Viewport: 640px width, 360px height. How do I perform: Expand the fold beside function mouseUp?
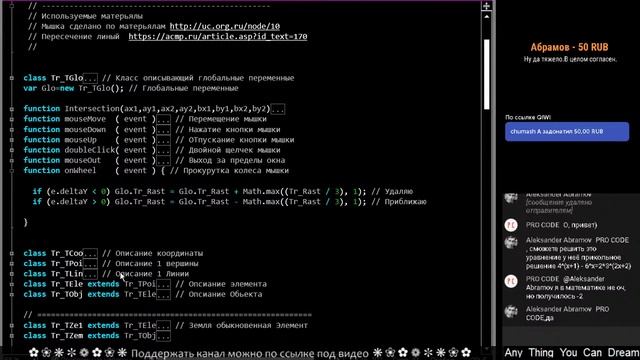pos(12,140)
